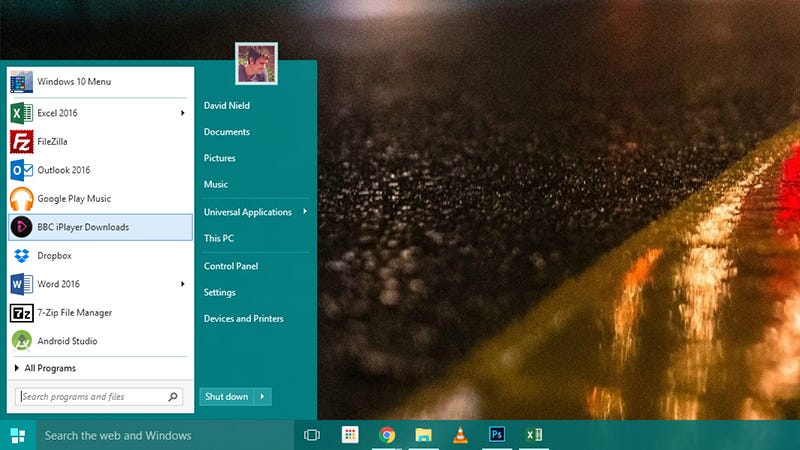This screenshot has height=450, width=800.
Task: Click the Android Studio text label
Action: [x=67, y=341]
